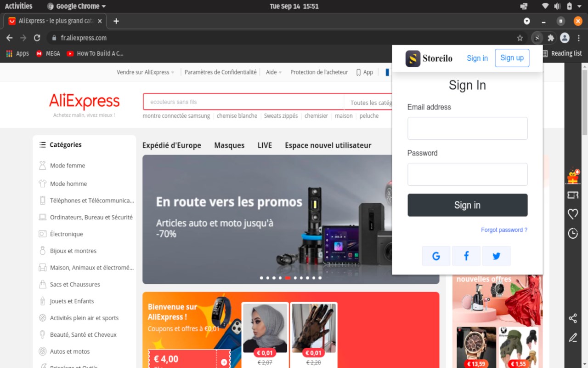Click the AliExpress logo
This screenshot has height=368, width=588.
click(x=85, y=102)
